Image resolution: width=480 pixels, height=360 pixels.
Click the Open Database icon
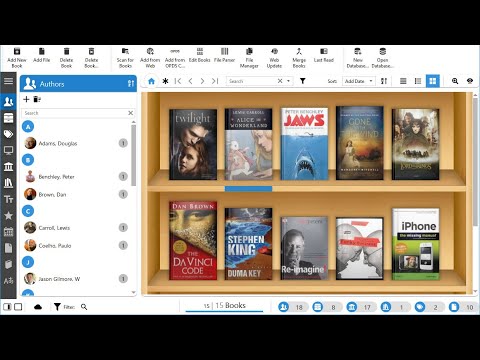(382, 51)
